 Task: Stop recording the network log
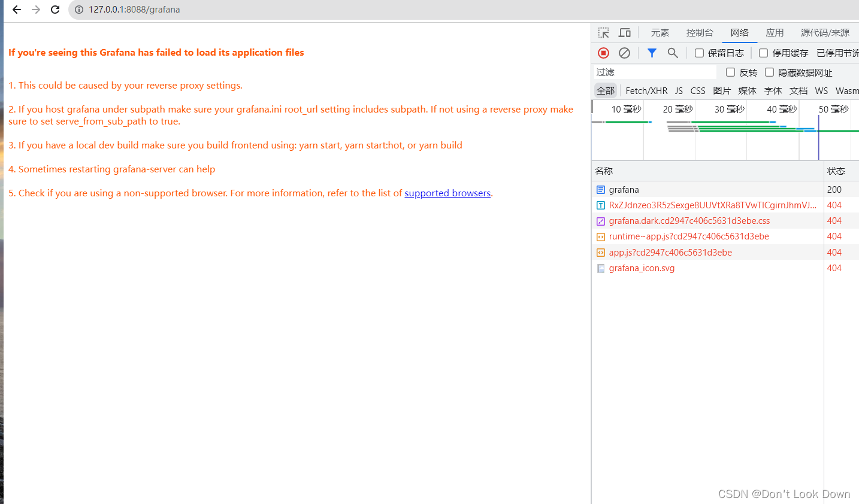[x=604, y=53]
